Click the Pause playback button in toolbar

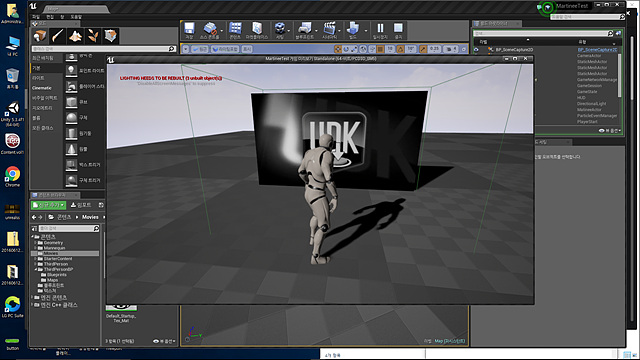(380, 30)
